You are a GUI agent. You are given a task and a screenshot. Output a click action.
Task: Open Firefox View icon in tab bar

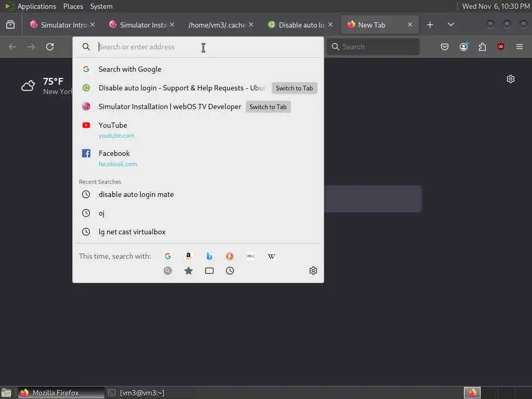point(10,25)
